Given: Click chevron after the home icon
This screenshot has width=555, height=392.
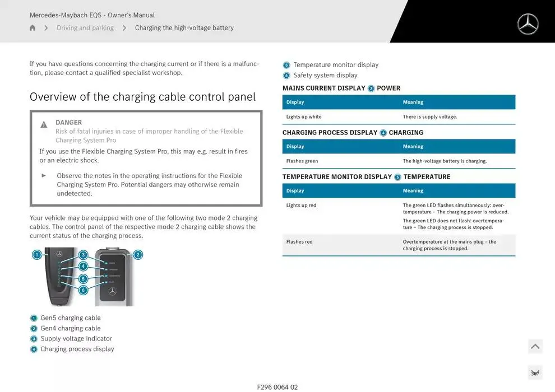Looking at the screenshot, I should 46,28.
